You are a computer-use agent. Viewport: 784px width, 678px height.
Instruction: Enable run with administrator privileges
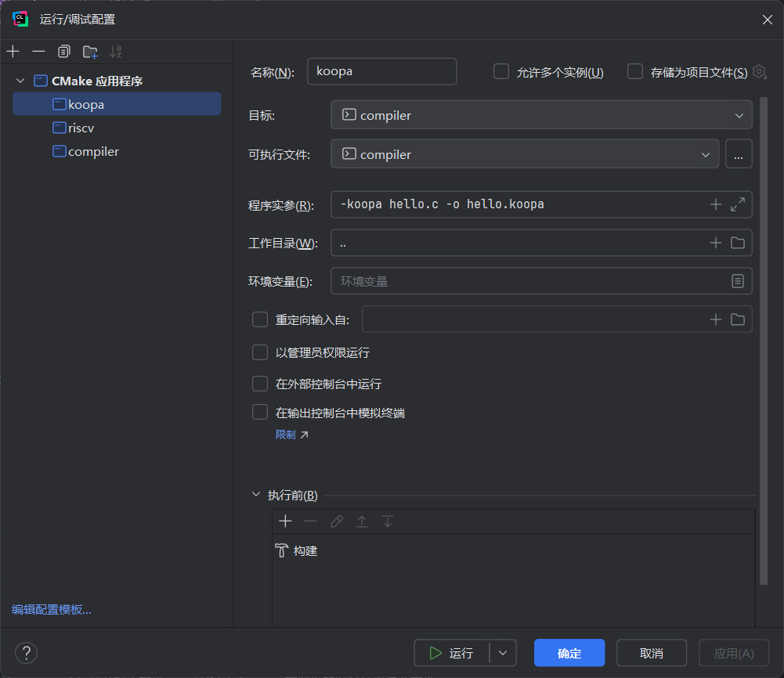pyautogui.click(x=260, y=353)
